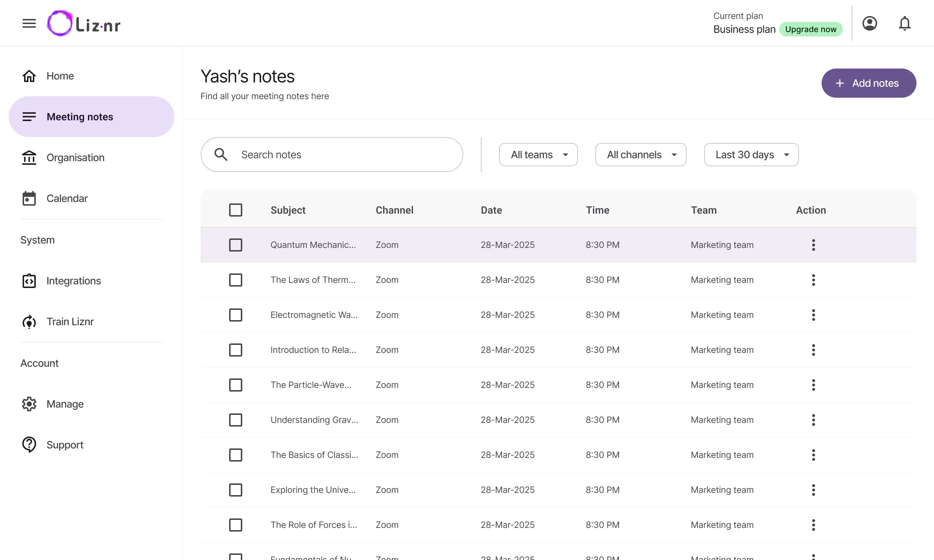The image size is (934, 560).
Task: Open three-dot actions for Electromagnetic Waves note
Action: [813, 315]
